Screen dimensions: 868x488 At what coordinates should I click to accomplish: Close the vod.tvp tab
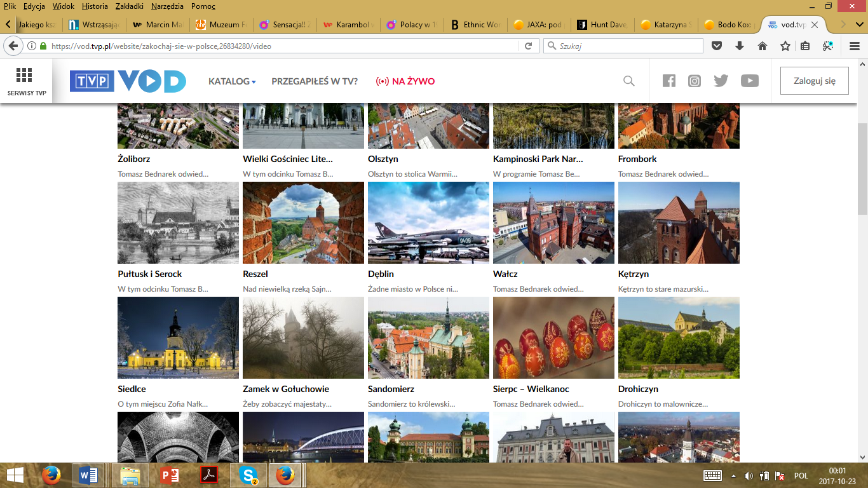(814, 25)
